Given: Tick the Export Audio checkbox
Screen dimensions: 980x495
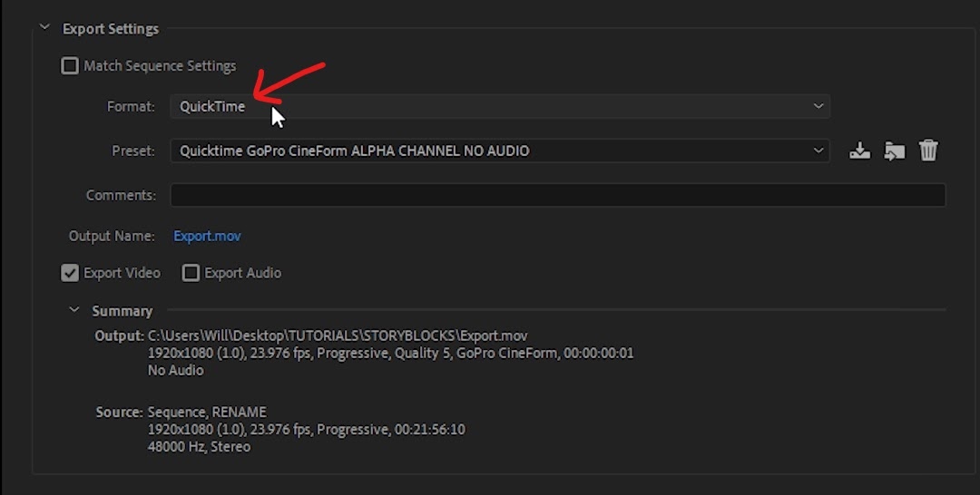Looking at the screenshot, I should (x=191, y=273).
